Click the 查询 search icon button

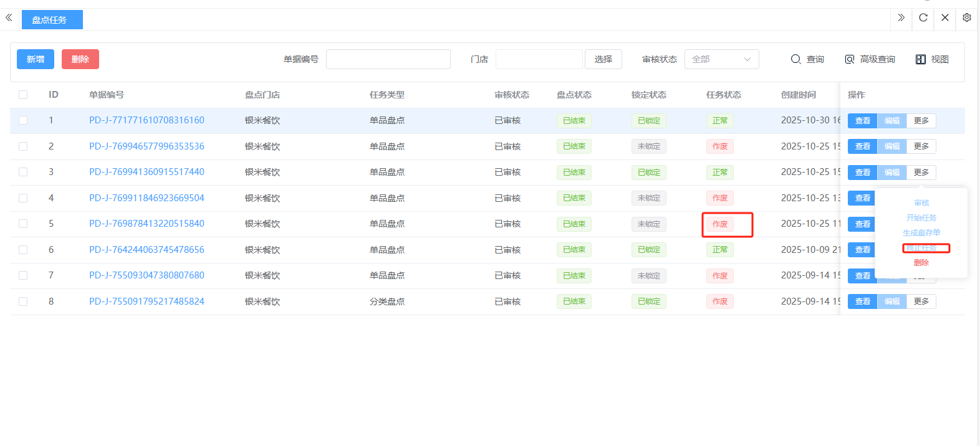[x=807, y=59]
